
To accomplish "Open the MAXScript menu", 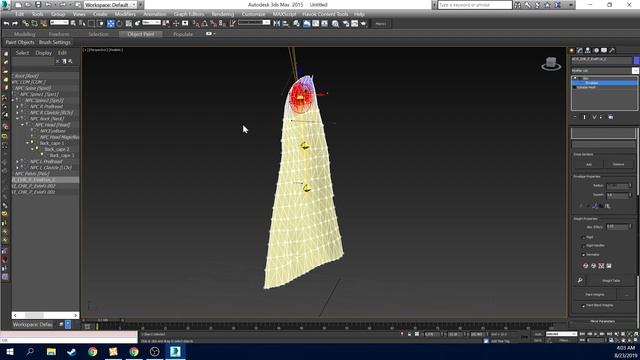I will 284,14.
